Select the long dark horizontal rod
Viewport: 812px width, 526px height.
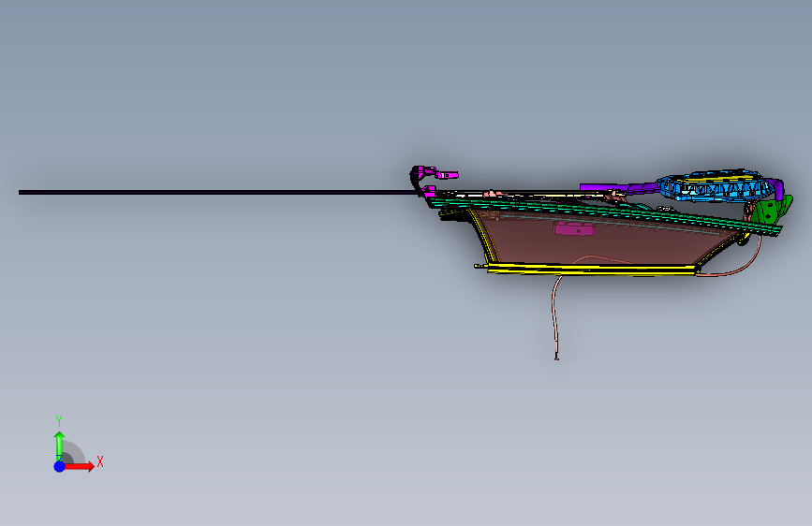(x=217, y=193)
